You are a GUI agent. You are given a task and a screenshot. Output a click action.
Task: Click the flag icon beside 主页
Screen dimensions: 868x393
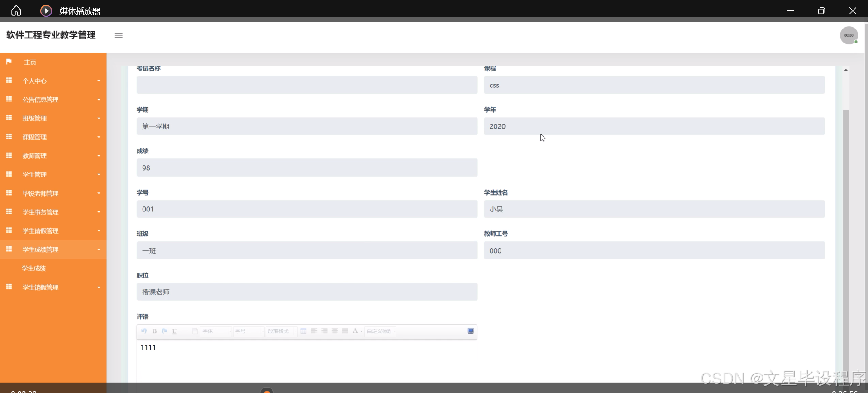click(x=9, y=62)
